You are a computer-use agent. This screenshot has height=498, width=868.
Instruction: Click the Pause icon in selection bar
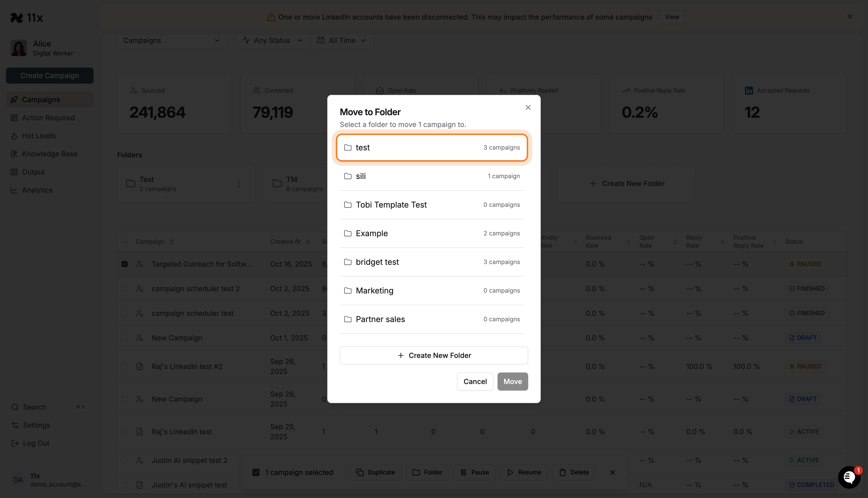click(x=463, y=472)
